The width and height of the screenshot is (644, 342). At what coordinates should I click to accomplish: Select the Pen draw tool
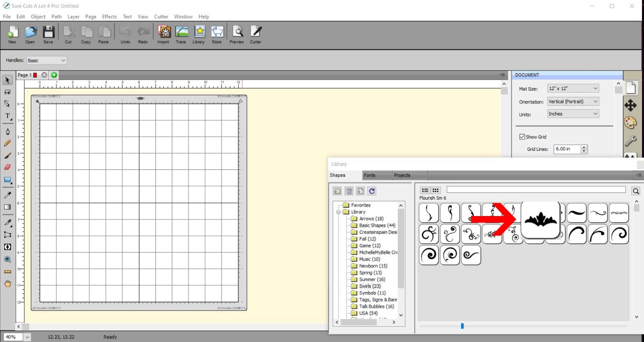click(7, 132)
